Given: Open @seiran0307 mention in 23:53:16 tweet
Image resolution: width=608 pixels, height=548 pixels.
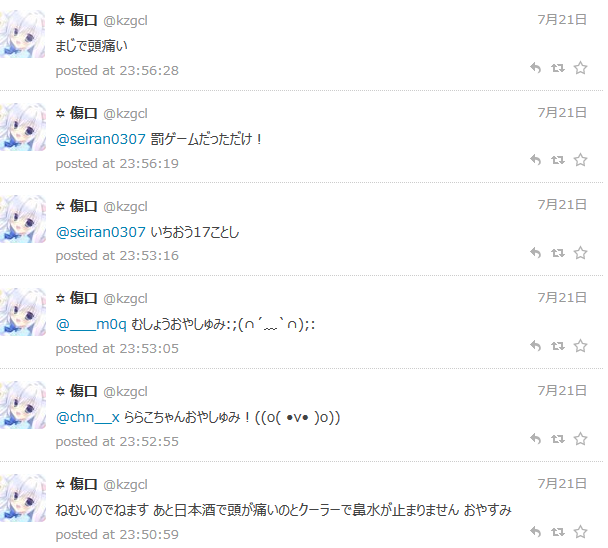Looking at the screenshot, I should 100,232.
